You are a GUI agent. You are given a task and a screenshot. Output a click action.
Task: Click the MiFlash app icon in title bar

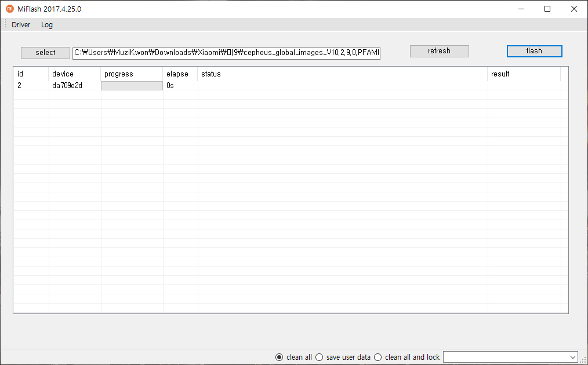click(x=10, y=9)
